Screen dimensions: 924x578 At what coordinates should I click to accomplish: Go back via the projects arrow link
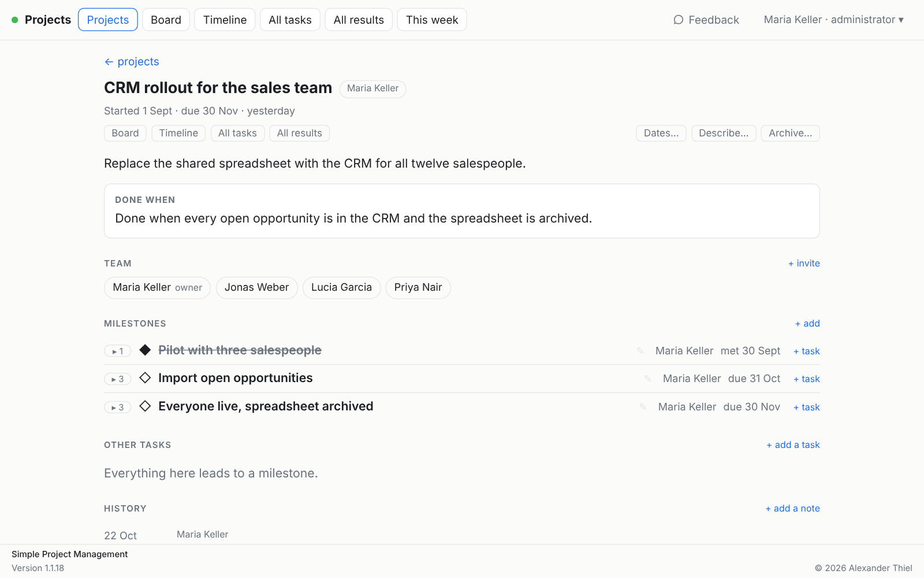[x=132, y=62]
